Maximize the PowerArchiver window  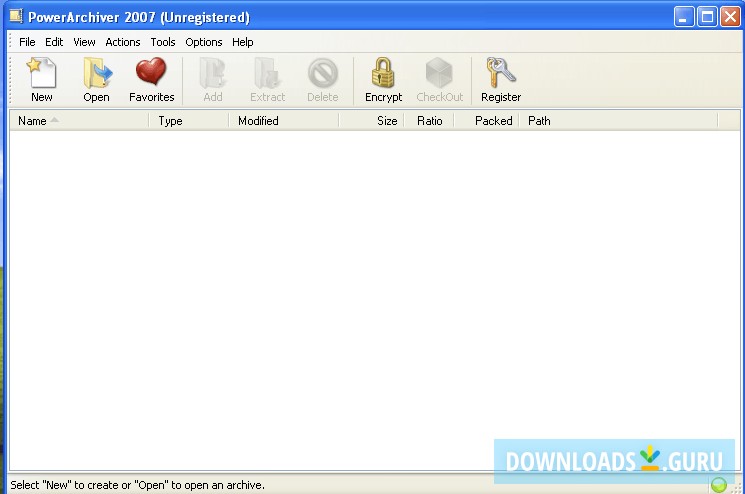[707, 17]
